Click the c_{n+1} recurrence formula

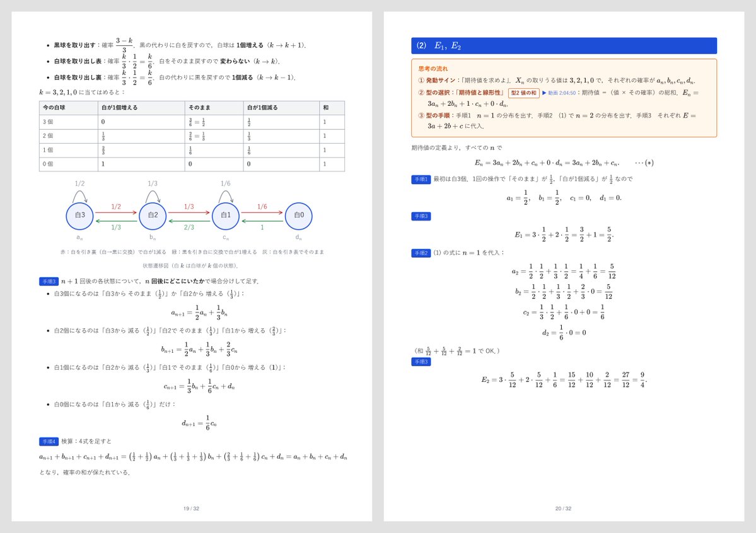[x=199, y=386]
